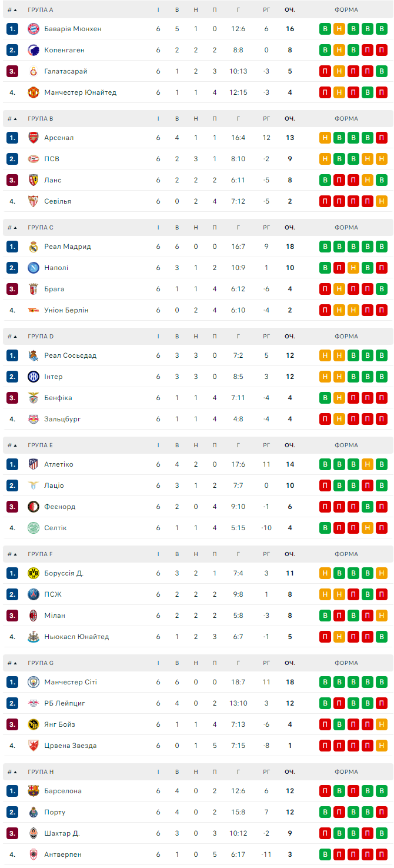Open the Наполі team link
The height and width of the screenshot is (868, 394).
56,268
